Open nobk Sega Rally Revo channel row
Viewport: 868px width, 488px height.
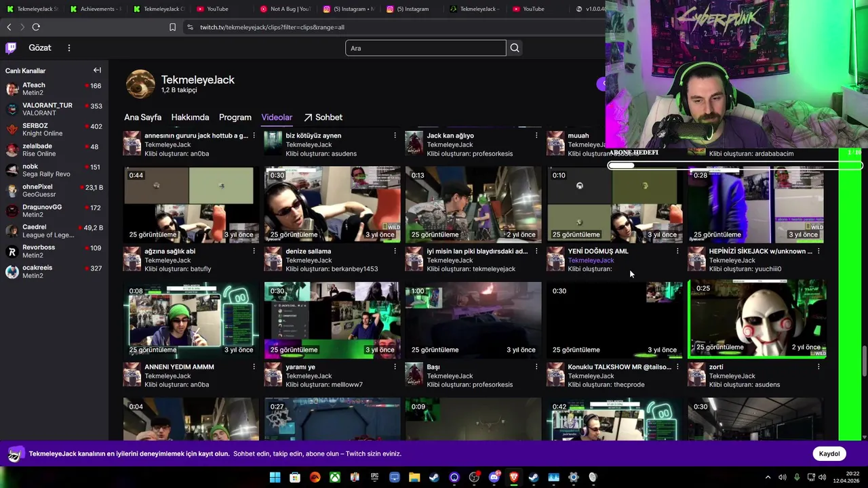[54, 170]
